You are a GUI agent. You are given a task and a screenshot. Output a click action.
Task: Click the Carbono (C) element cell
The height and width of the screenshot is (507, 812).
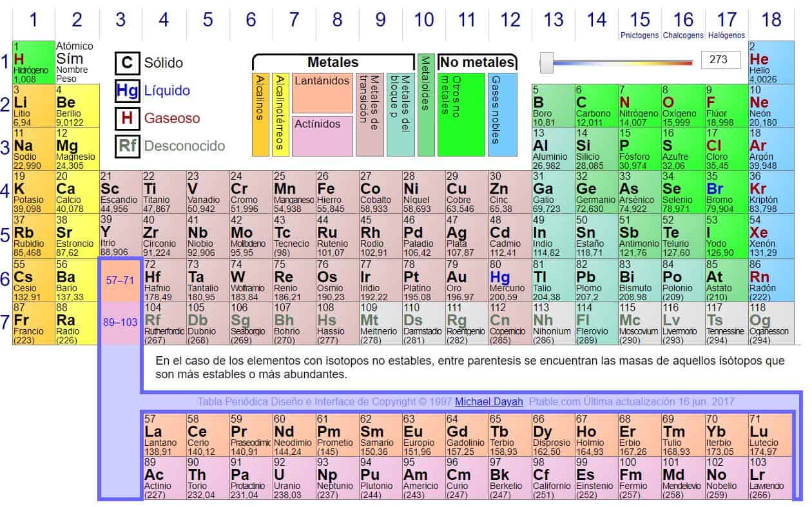pos(595,106)
